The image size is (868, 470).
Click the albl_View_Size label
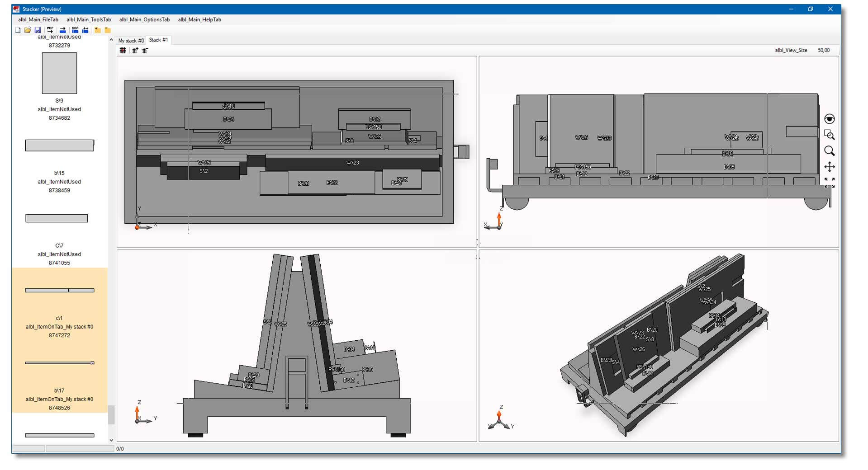(x=791, y=50)
